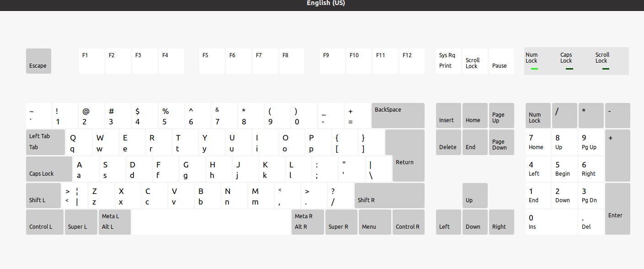Click the pipe backslash key beside Return
644x269 pixels.
tap(378, 169)
